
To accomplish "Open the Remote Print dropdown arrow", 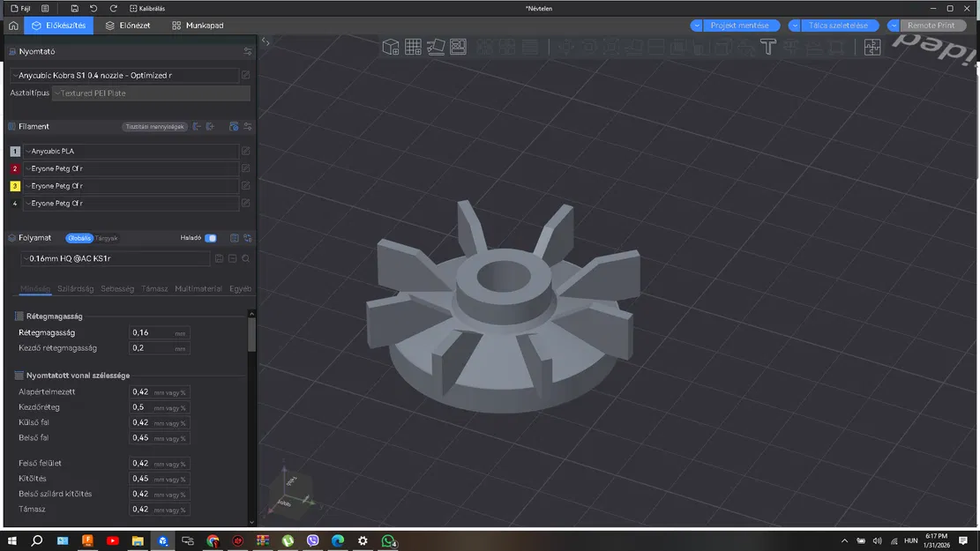I will pyautogui.click(x=894, y=26).
